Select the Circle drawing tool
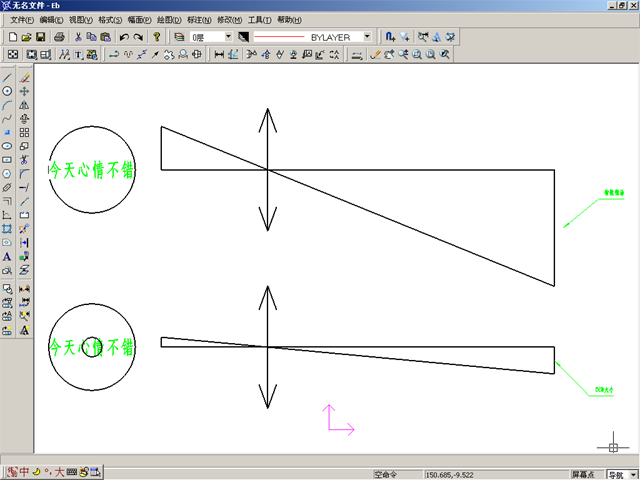This screenshot has height=480, width=640. coord(7,91)
